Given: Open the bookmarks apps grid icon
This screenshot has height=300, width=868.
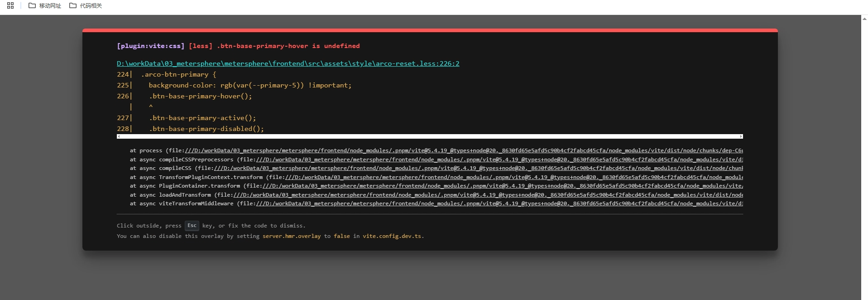Looking at the screenshot, I should [x=10, y=5].
